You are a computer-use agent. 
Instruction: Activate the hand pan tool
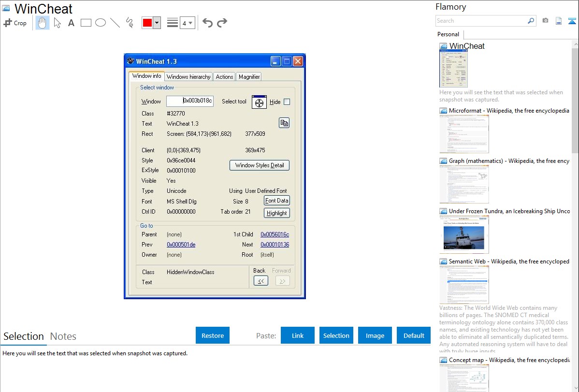tap(42, 23)
